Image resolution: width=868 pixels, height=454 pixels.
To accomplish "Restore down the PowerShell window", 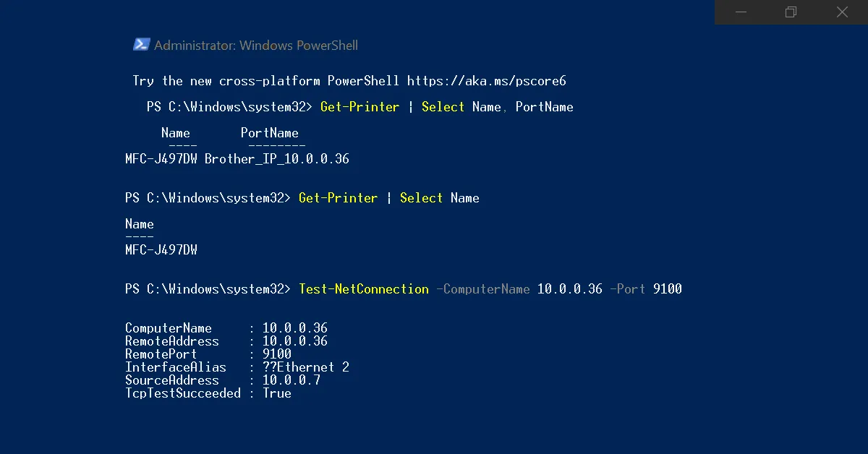I will click(x=791, y=12).
